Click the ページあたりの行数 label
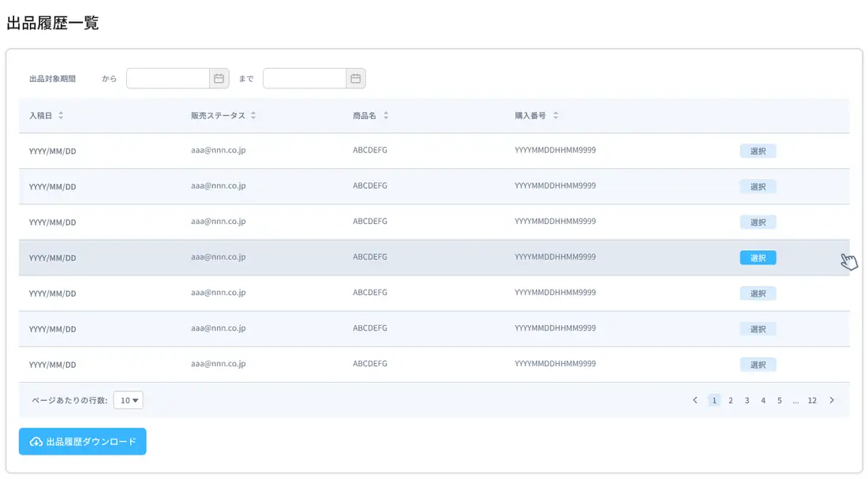Viewport: 868px width, 479px height. tap(69, 400)
